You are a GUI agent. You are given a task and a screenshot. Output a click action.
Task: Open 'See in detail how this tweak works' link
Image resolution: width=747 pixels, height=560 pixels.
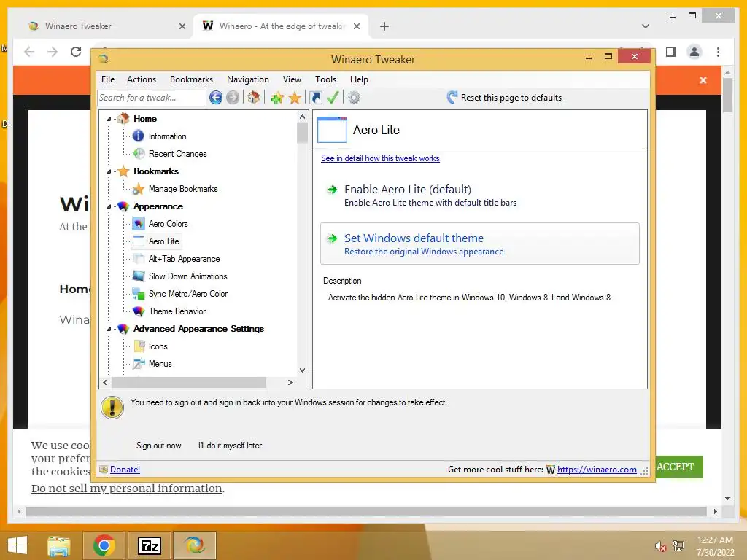pos(380,158)
